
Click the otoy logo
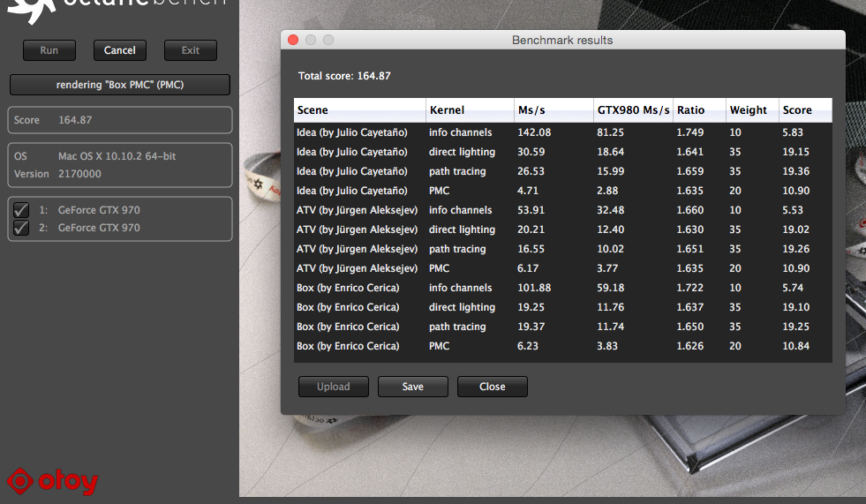(x=52, y=481)
